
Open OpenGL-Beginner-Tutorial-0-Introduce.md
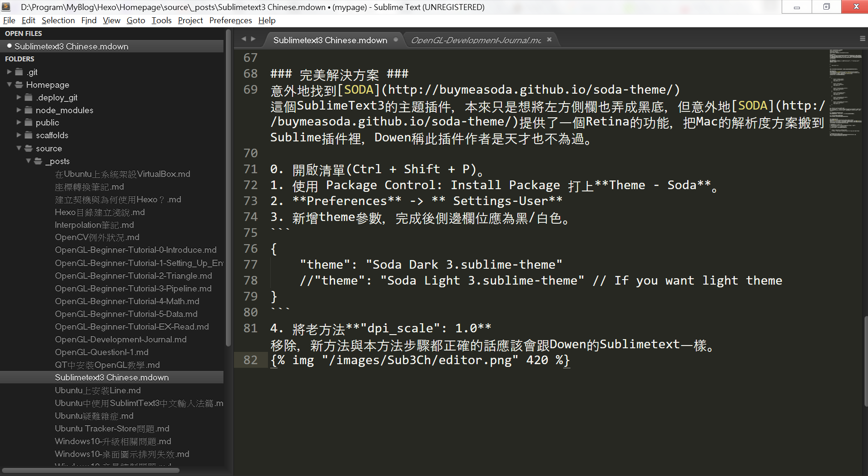point(136,250)
